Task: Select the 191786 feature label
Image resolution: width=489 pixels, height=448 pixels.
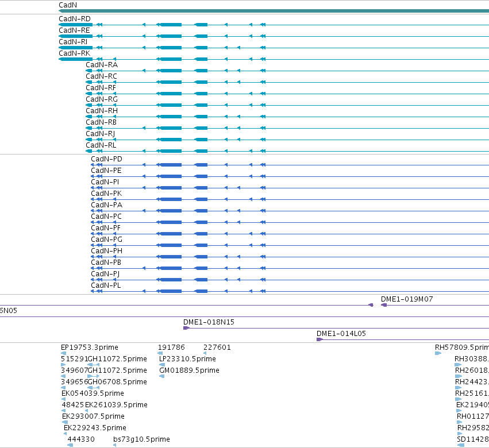Action: click(x=171, y=347)
